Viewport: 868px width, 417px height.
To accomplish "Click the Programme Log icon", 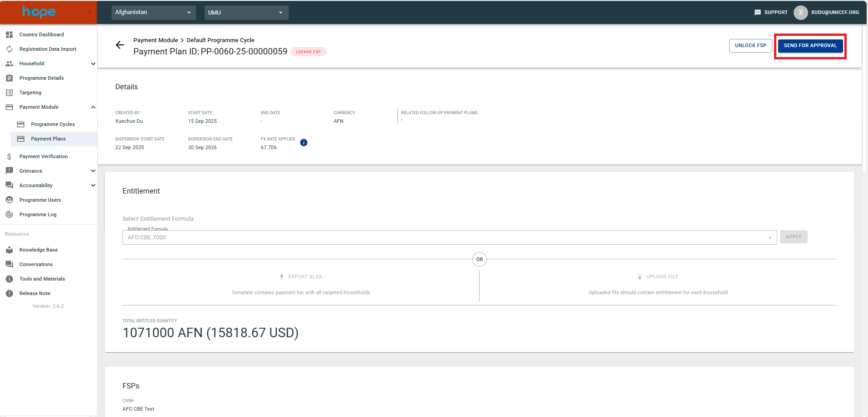I will (x=9, y=214).
